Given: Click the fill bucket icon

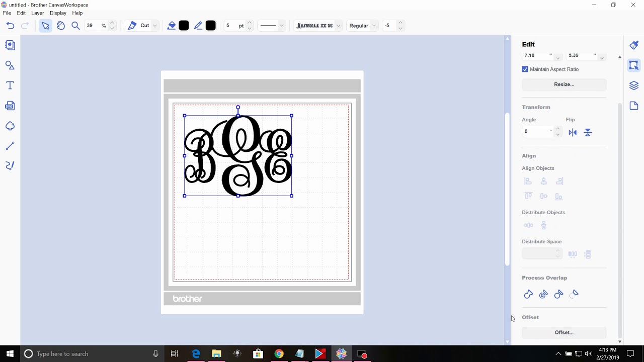Looking at the screenshot, I should tap(172, 26).
